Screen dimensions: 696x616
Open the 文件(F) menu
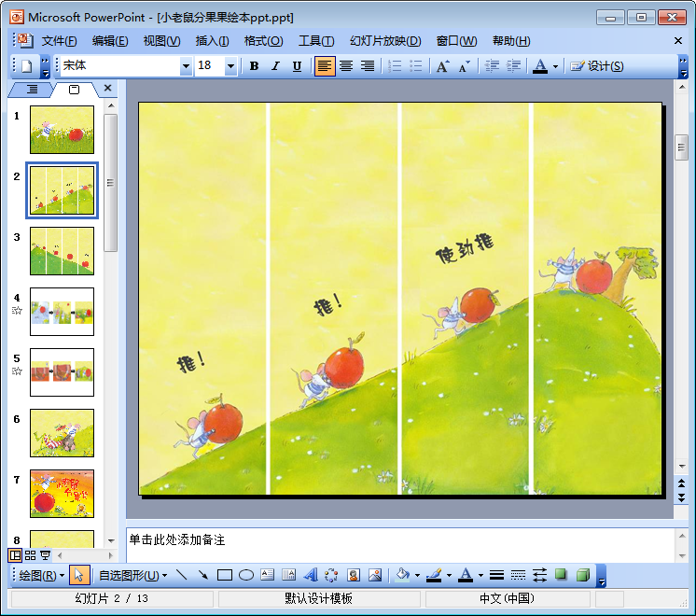(x=59, y=41)
